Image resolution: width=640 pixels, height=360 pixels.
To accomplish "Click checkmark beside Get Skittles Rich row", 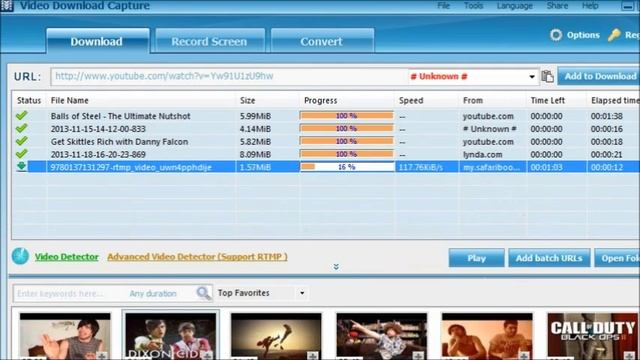I will point(22,141).
